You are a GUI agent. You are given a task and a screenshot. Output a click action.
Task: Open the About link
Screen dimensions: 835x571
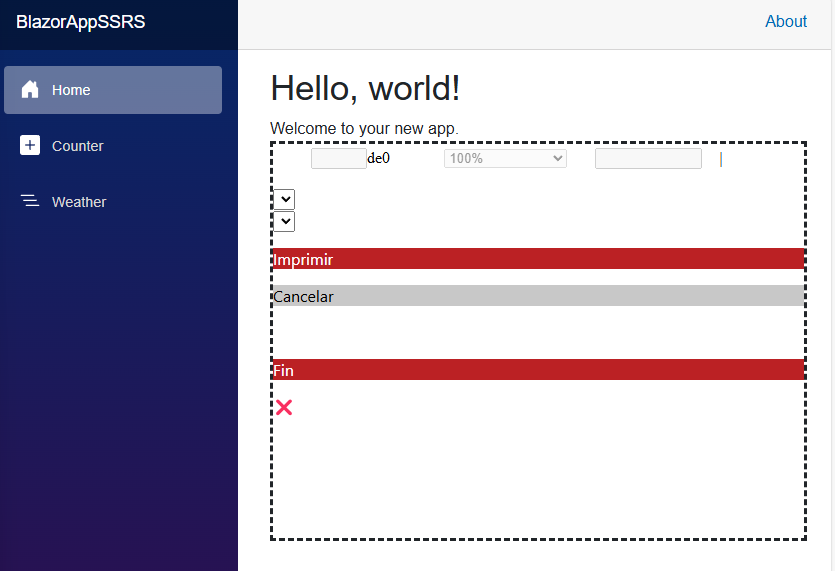click(x=786, y=21)
